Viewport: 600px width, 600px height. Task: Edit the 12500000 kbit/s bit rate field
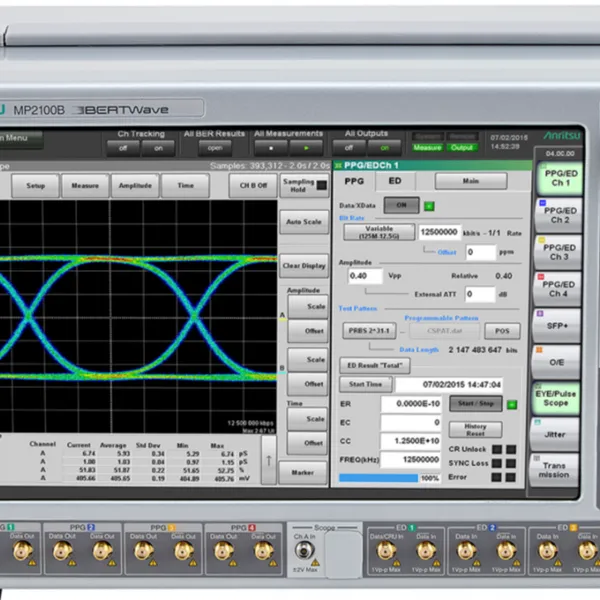point(439,232)
